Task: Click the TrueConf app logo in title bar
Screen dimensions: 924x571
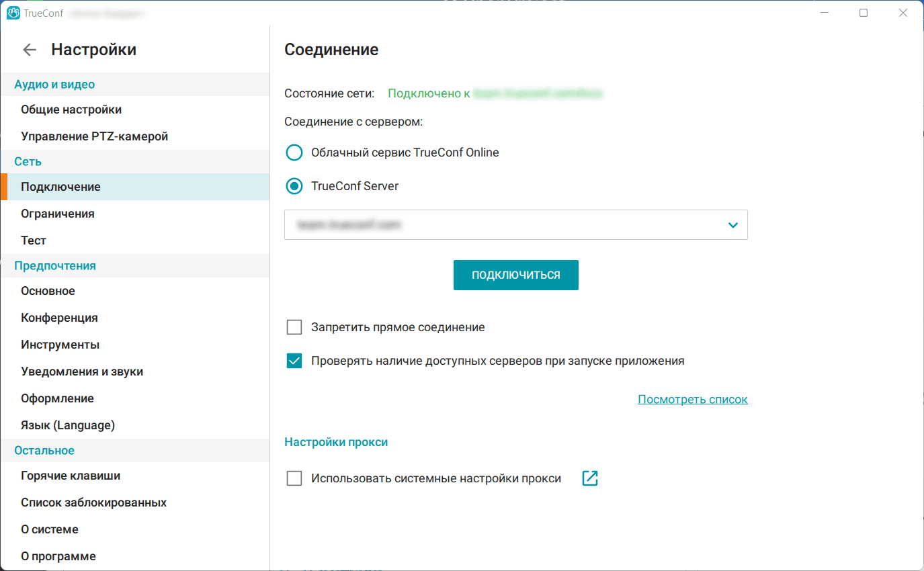Action: (13, 13)
